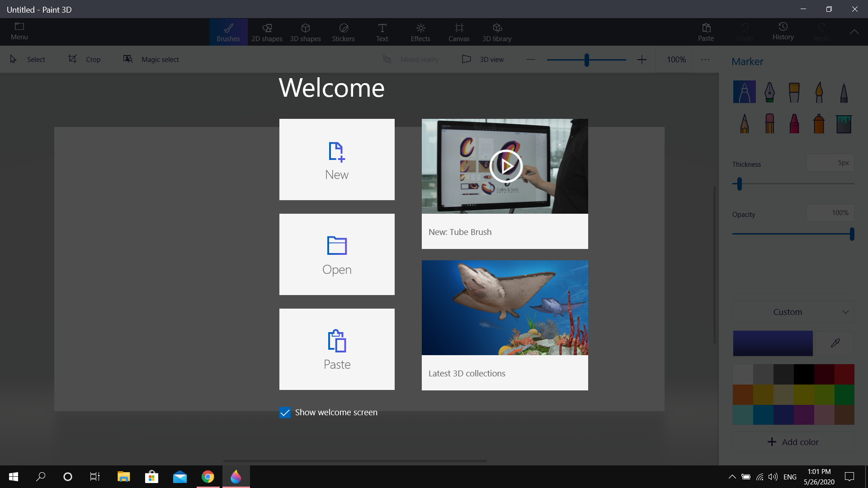This screenshot has height=488, width=868.
Task: Click the Opacity slider handle
Action: pyautogui.click(x=852, y=234)
